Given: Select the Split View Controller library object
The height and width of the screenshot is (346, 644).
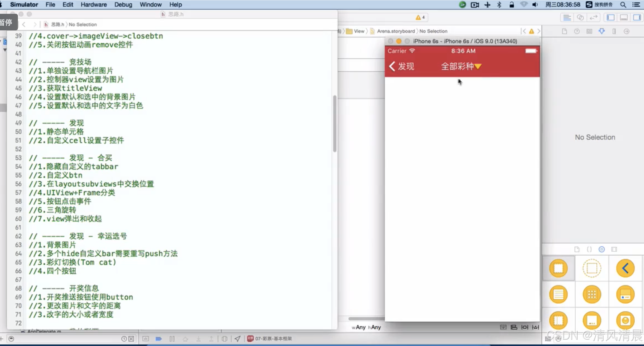Looking at the screenshot, I should (x=559, y=320).
